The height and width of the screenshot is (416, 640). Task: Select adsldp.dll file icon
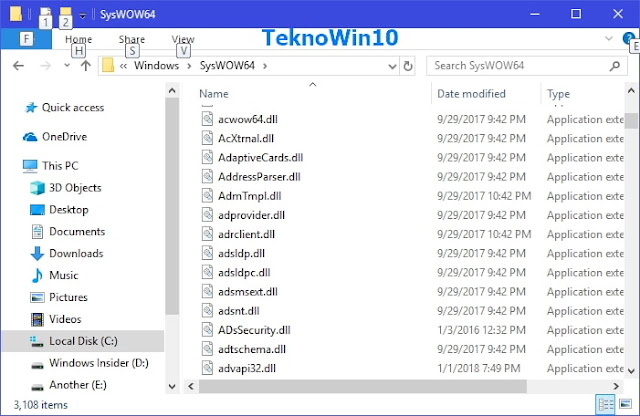coord(207,254)
